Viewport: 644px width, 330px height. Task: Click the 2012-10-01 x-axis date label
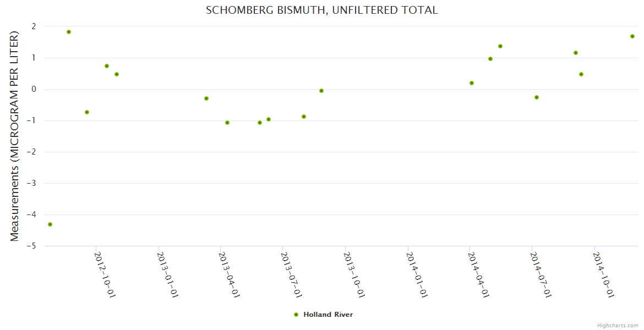(x=105, y=274)
